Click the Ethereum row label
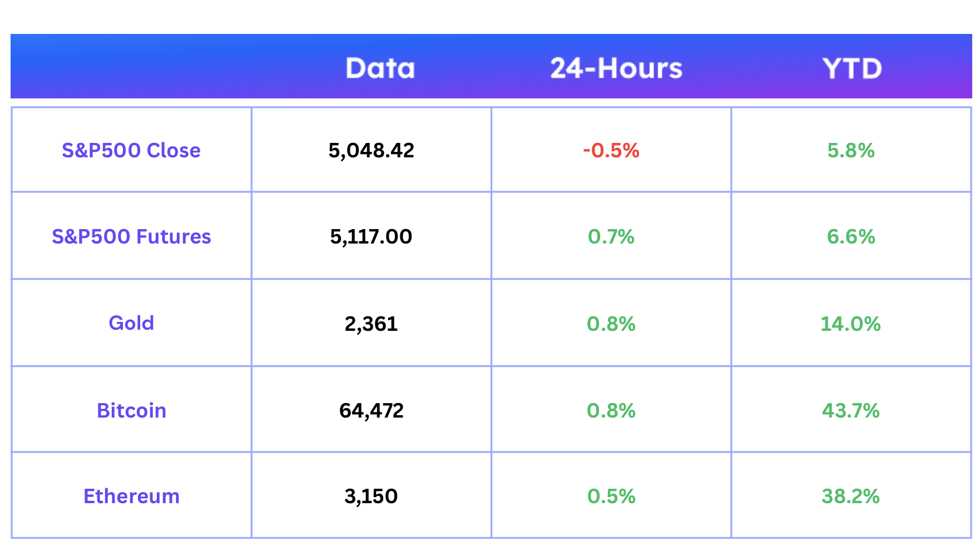 tap(131, 496)
